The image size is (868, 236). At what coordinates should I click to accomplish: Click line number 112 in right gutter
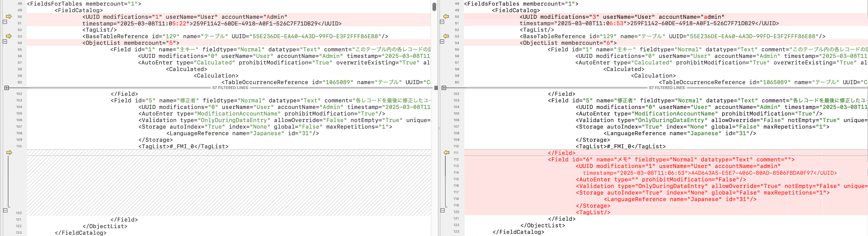456,160
